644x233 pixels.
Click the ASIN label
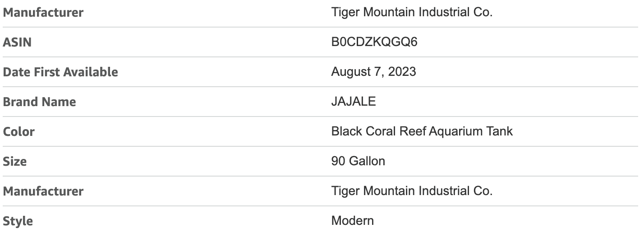[x=17, y=42]
